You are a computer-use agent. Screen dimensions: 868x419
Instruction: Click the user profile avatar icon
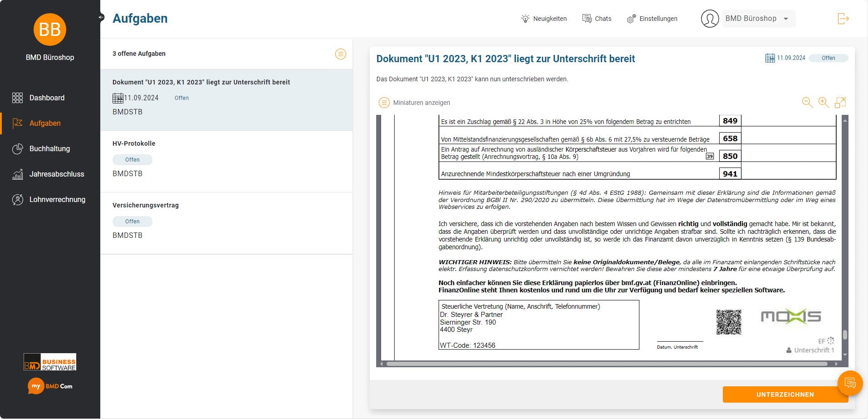pos(710,19)
